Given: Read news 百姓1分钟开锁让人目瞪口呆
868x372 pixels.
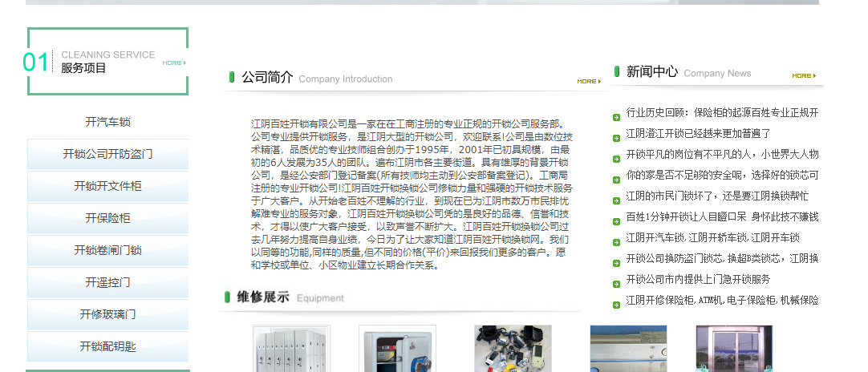Looking at the screenshot, I should point(722,216).
